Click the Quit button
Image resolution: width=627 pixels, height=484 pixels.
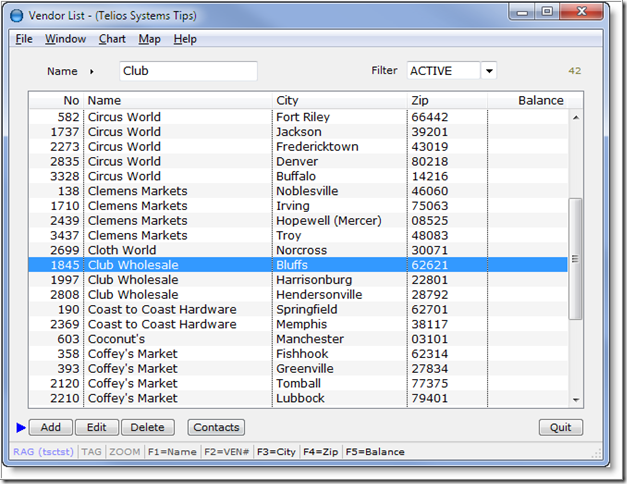[x=560, y=428]
